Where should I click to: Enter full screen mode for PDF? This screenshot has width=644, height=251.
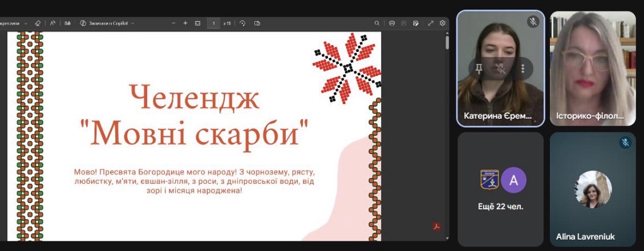tap(431, 23)
